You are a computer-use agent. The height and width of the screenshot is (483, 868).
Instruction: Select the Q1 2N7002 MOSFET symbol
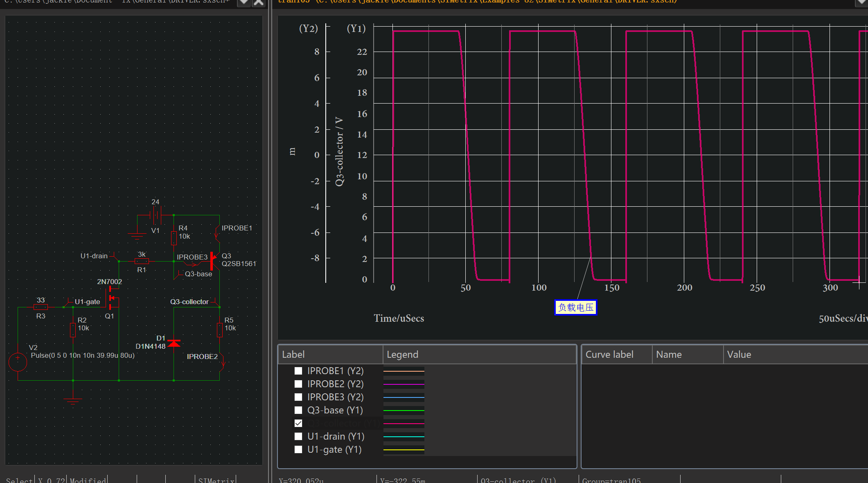point(113,298)
